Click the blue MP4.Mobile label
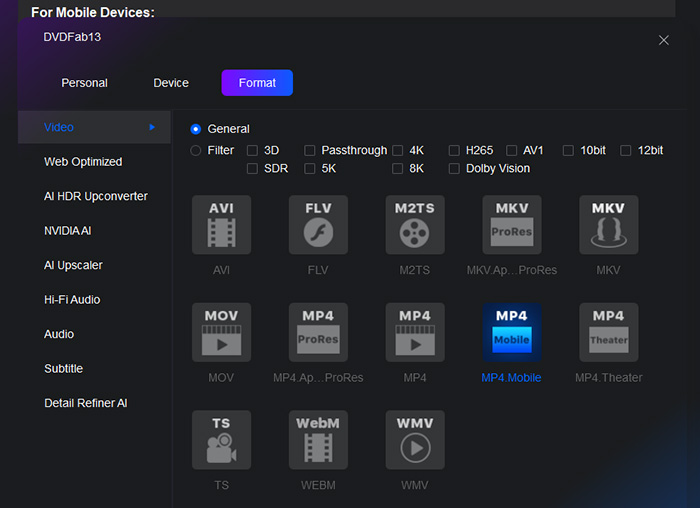 (511, 378)
